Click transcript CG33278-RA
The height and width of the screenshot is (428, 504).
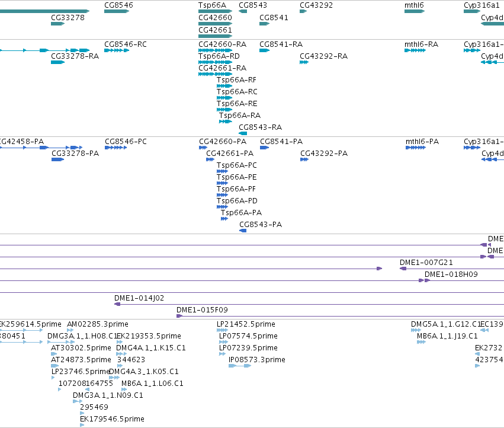click(x=75, y=56)
